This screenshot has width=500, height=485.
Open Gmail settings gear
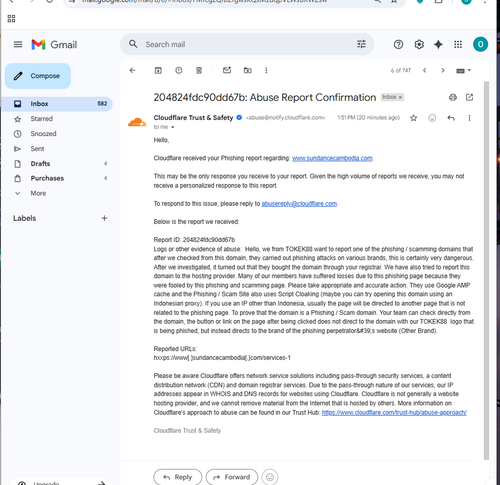tap(419, 44)
